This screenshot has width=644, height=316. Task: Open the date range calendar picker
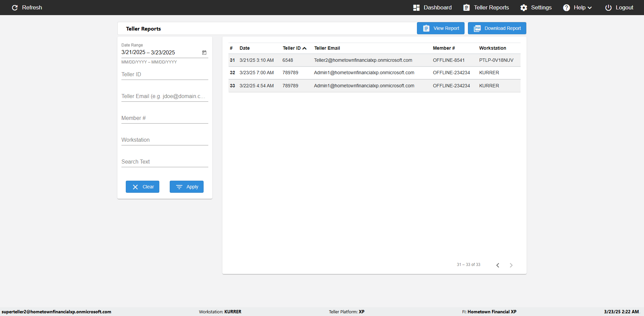[204, 52]
